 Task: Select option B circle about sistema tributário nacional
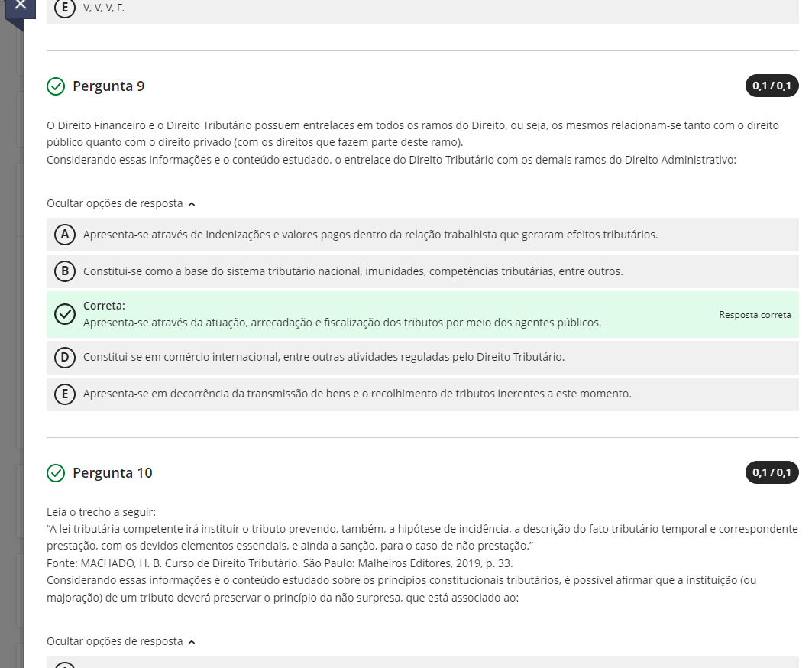tap(65, 271)
